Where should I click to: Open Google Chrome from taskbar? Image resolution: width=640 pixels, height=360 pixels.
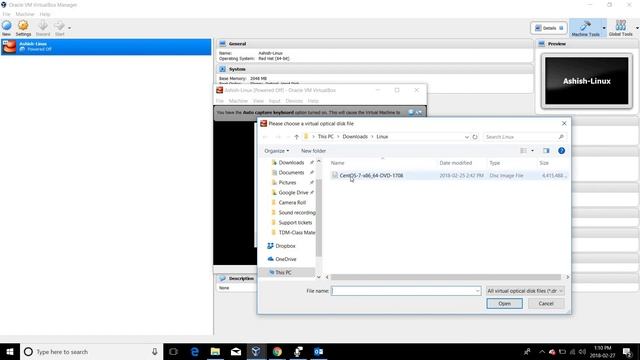pyautogui.click(x=277, y=351)
